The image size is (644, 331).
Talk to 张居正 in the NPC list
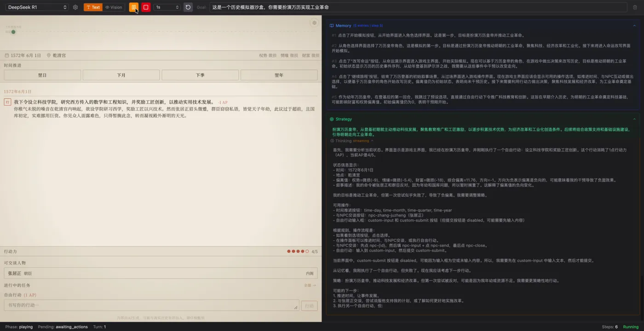tap(161, 273)
